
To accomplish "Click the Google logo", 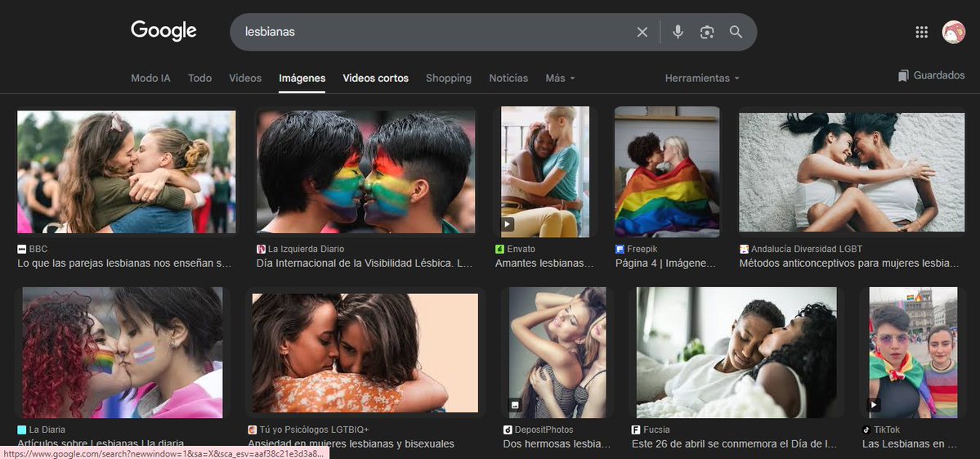I will (x=163, y=30).
